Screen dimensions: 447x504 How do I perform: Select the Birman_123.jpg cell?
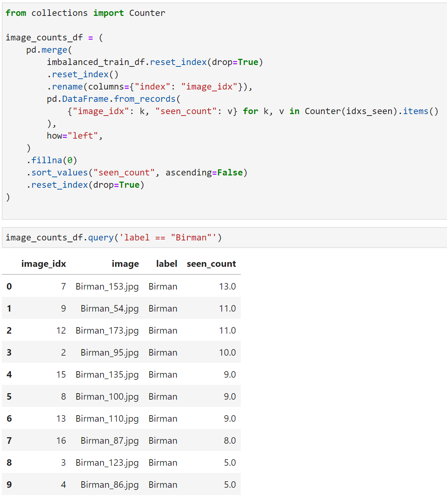coord(107,463)
